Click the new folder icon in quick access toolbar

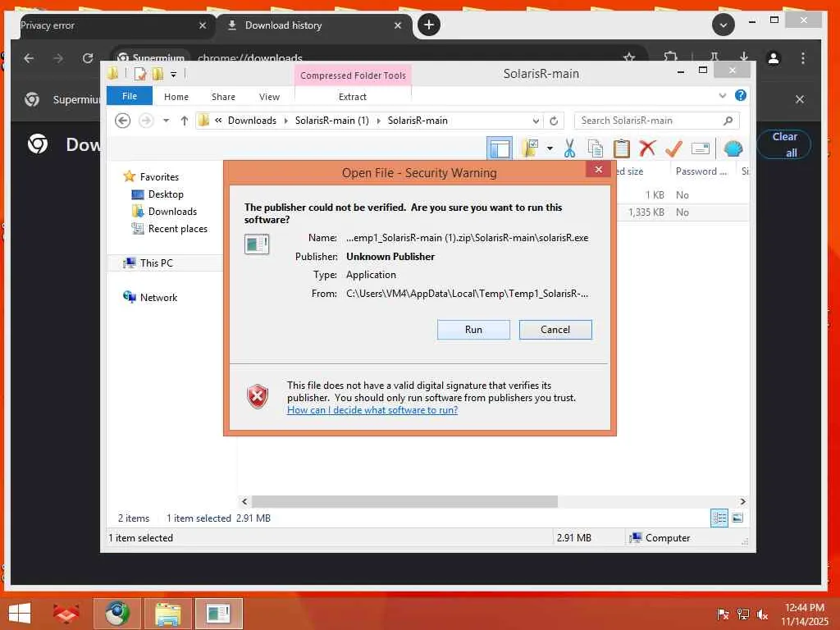(157, 74)
